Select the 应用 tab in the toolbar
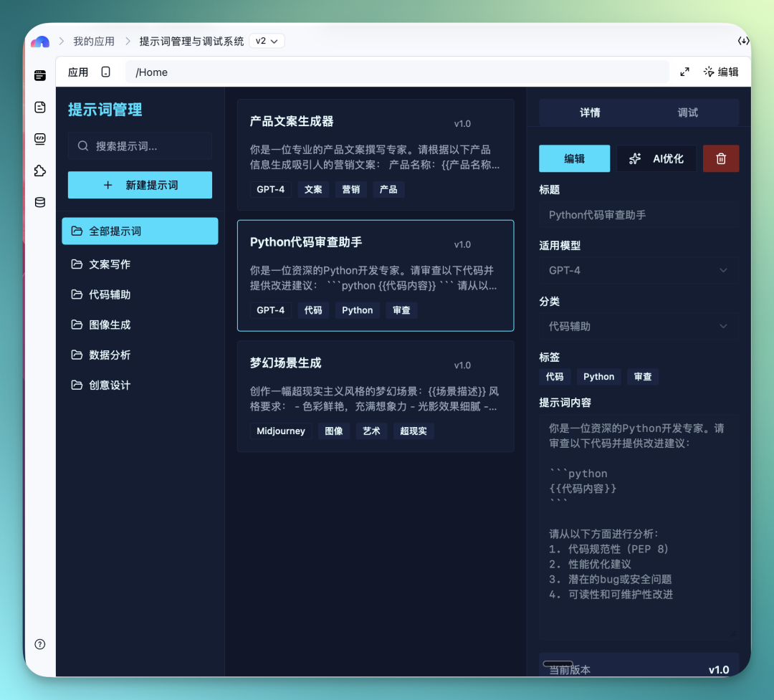 click(78, 72)
